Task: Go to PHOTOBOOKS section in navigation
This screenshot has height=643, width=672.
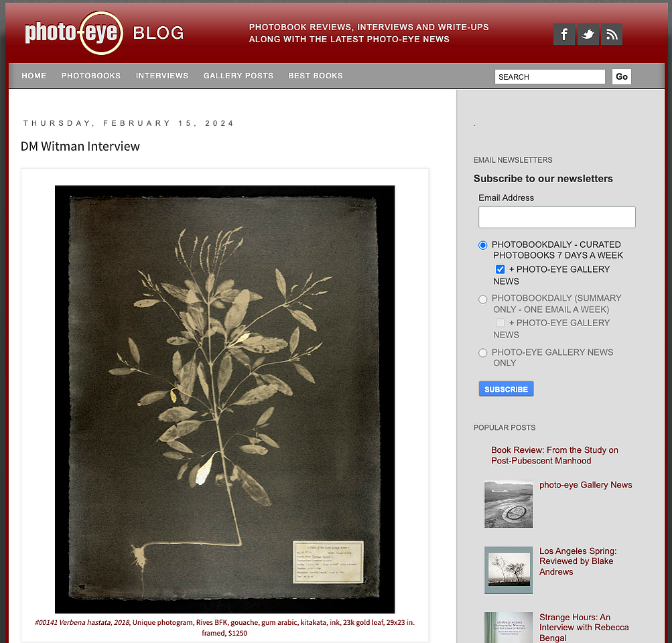Action: [x=91, y=76]
